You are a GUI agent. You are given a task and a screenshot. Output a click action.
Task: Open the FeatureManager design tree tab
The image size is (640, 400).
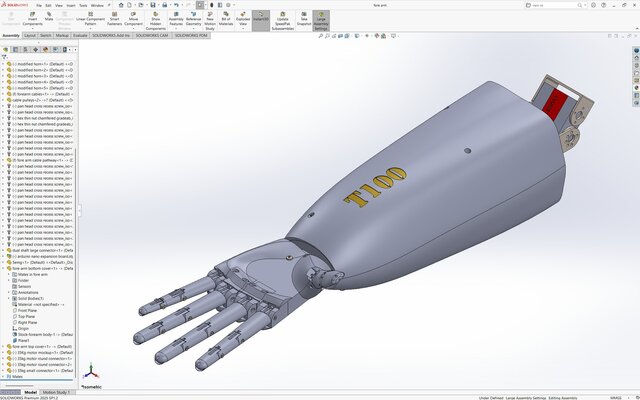5,49
